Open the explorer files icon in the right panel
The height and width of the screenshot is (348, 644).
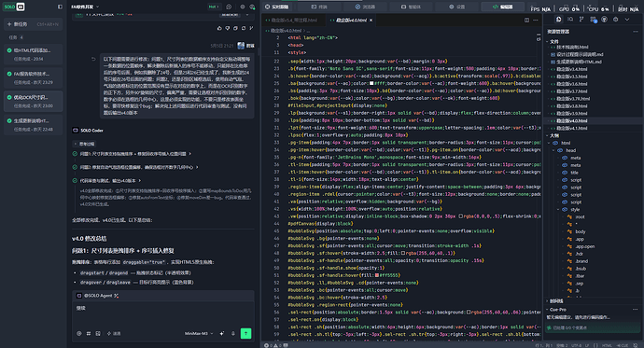[x=558, y=20]
